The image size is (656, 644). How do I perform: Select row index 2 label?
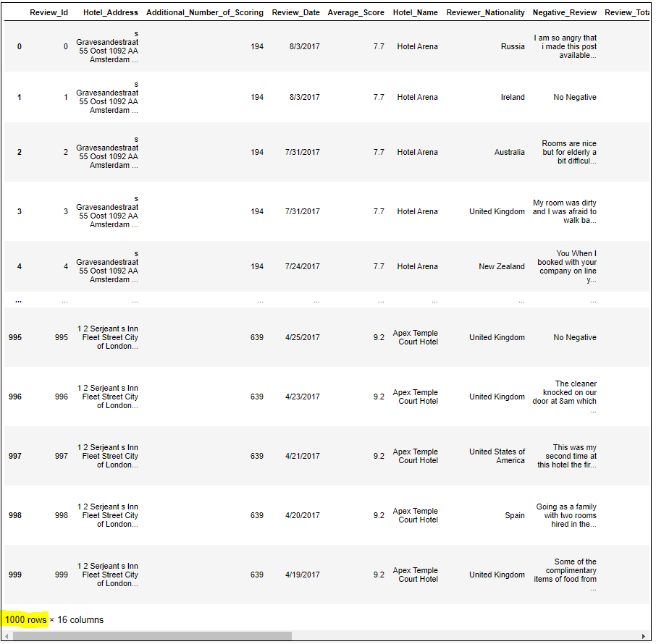[x=20, y=152]
